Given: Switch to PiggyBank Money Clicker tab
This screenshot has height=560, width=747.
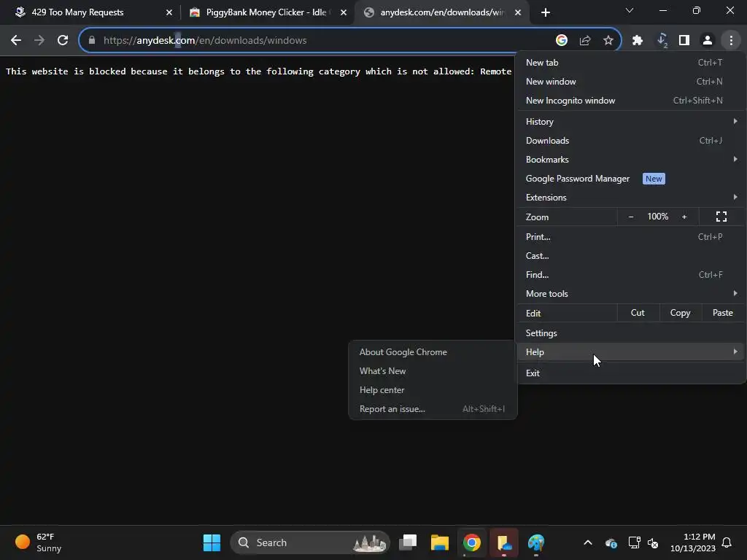Looking at the screenshot, I should click(268, 12).
